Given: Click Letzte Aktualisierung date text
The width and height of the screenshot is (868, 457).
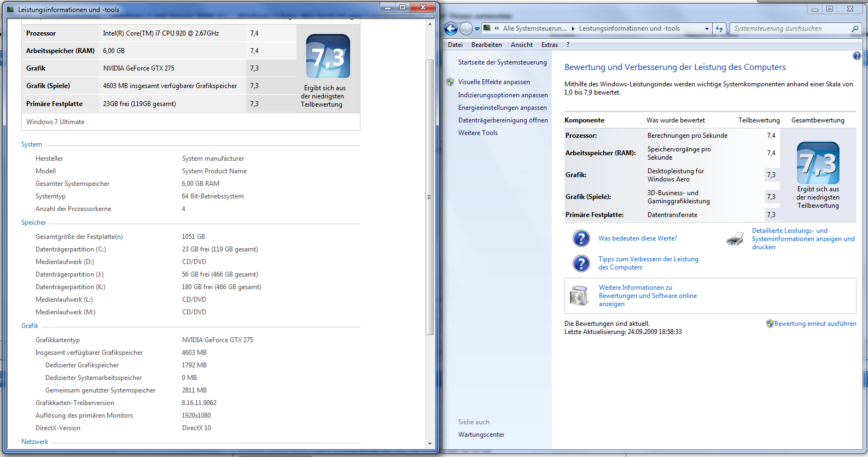Looking at the screenshot, I should click(x=623, y=332).
